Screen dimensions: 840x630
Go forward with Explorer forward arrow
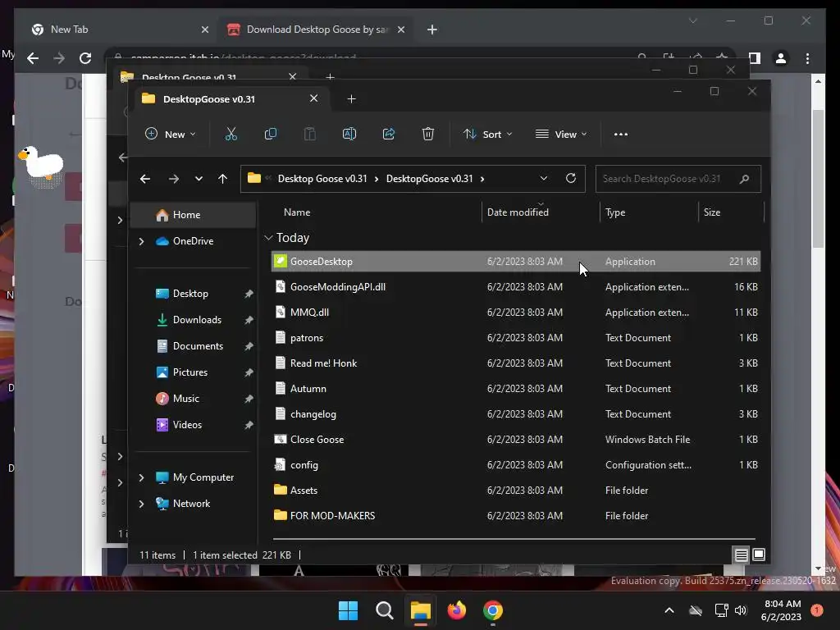(x=174, y=179)
